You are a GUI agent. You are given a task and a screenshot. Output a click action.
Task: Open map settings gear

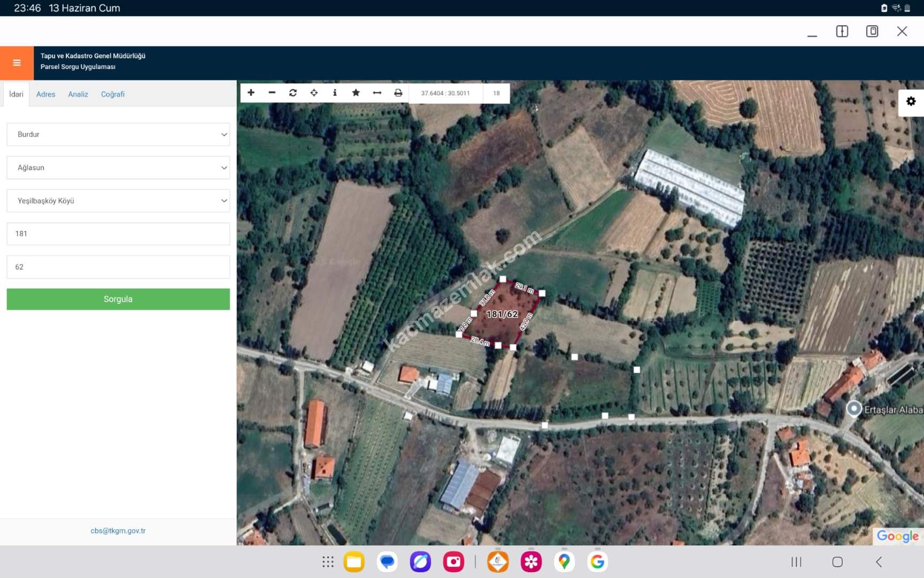coord(911,101)
